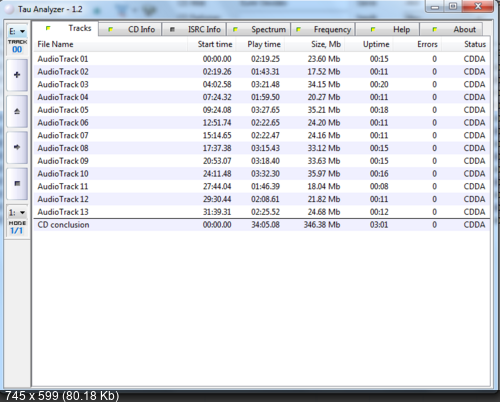Image resolution: width=500 pixels, height=402 pixels.
Task: Open the ISRC Info tab
Action: (x=194, y=29)
